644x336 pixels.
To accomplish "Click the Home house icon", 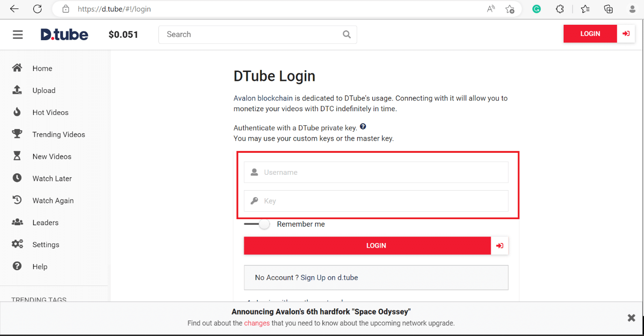I will pyautogui.click(x=17, y=68).
